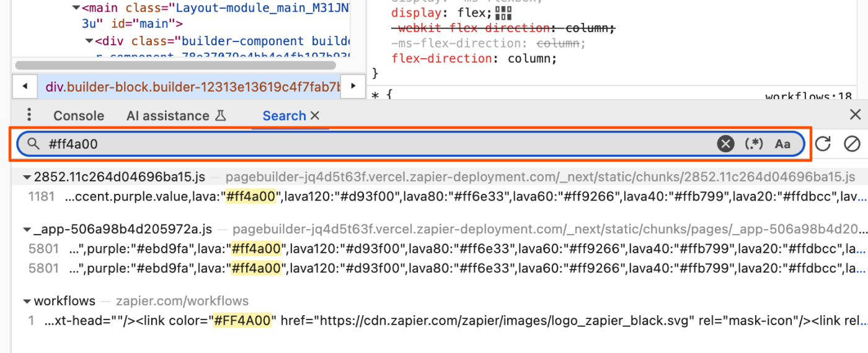The image size is (868, 353).
Task: Click the 2852.11c264d04696ba15.js file path URL
Action: click(x=540, y=177)
